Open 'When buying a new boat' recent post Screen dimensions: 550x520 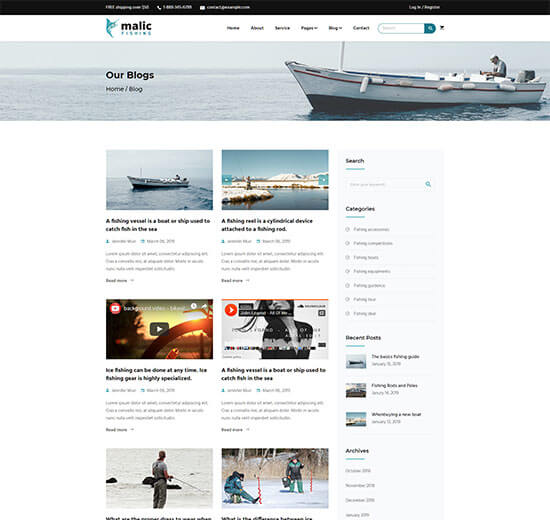pos(396,414)
